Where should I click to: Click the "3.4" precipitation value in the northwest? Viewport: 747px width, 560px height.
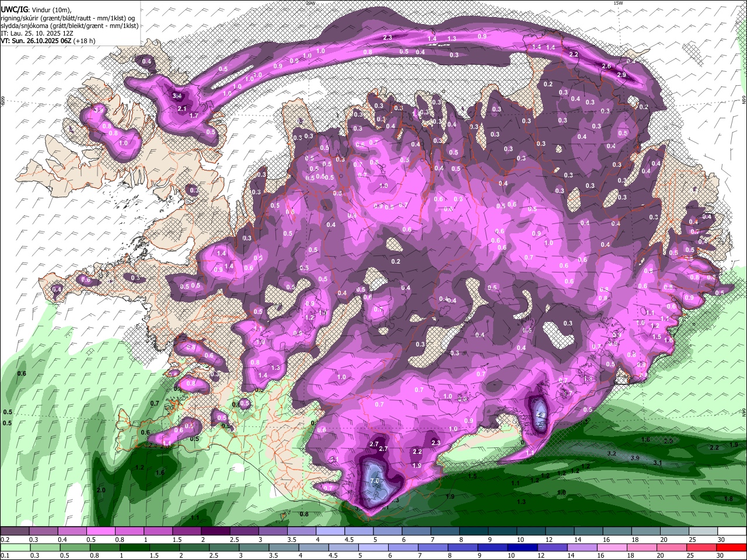tap(178, 96)
